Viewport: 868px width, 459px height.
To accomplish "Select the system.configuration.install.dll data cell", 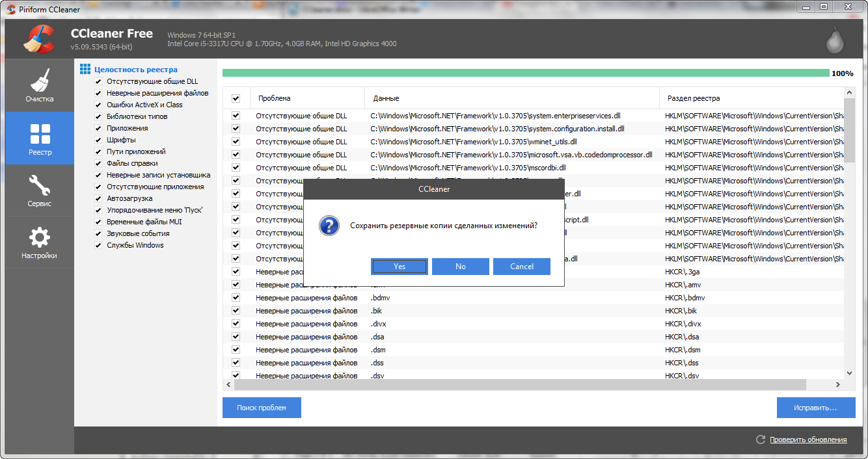I will 497,129.
